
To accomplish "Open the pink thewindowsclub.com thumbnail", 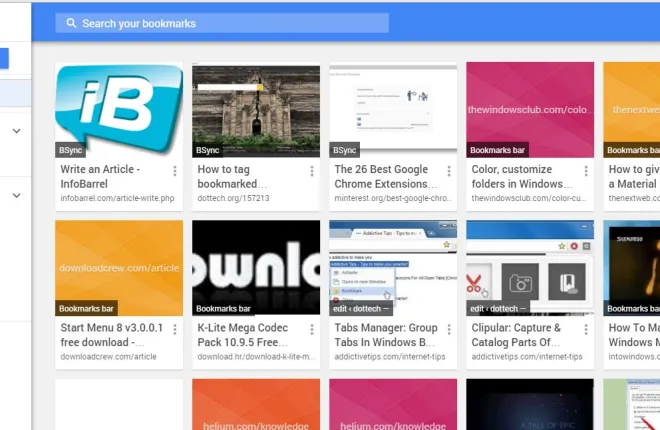I will pyautogui.click(x=530, y=110).
